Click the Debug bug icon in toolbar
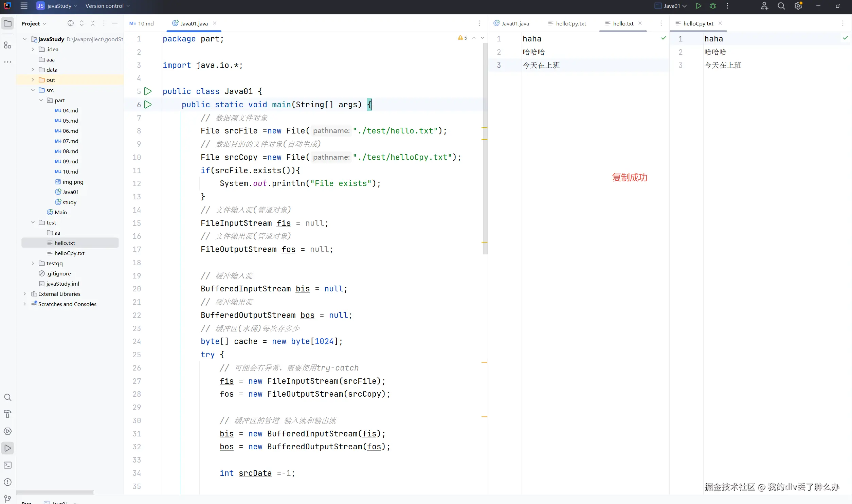Screen dimensions: 852x504 [x=713, y=6]
